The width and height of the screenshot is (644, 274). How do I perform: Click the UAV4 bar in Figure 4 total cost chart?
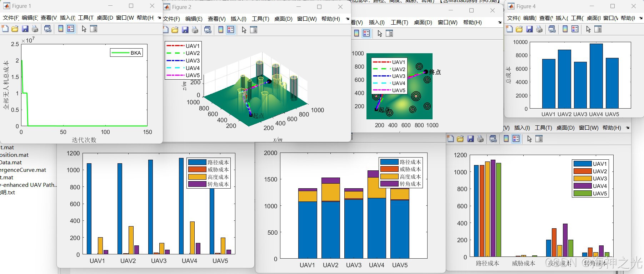(596, 76)
